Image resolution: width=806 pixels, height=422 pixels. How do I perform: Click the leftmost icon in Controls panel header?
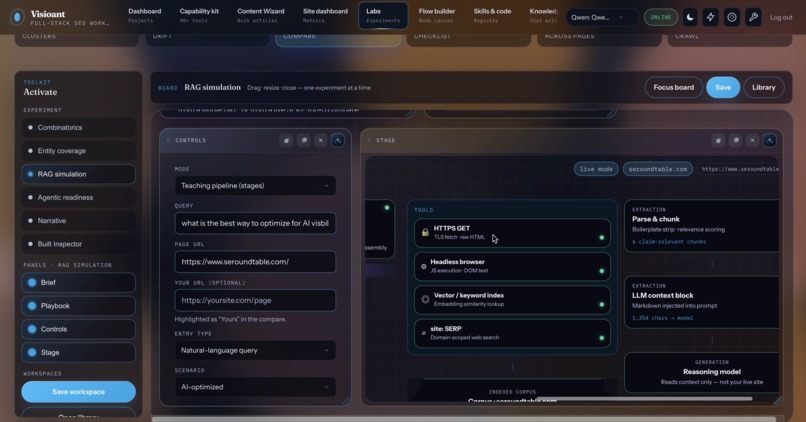coord(286,140)
